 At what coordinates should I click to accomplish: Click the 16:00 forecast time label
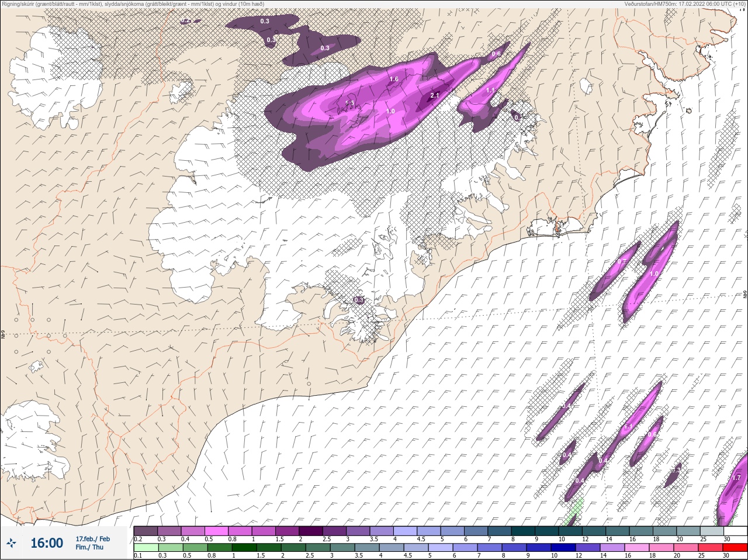46,543
